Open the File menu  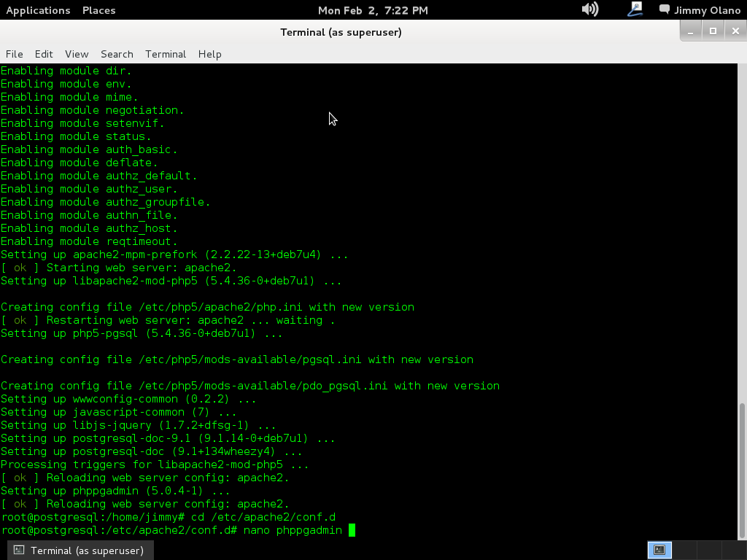pyautogui.click(x=14, y=54)
